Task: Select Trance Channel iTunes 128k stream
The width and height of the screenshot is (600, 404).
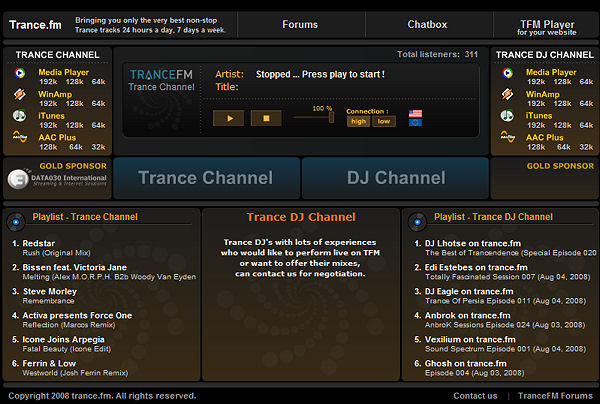Action: pos(74,125)
